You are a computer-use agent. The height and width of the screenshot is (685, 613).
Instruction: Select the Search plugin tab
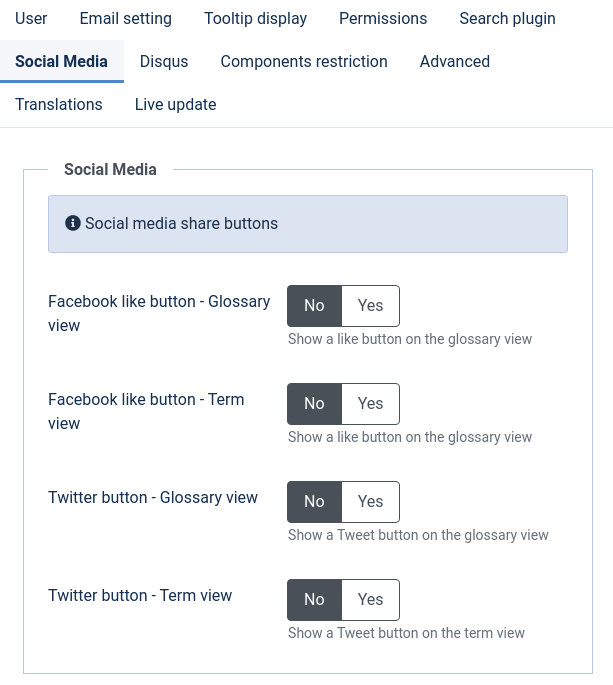pyautogui.click(x=507, y=19)
